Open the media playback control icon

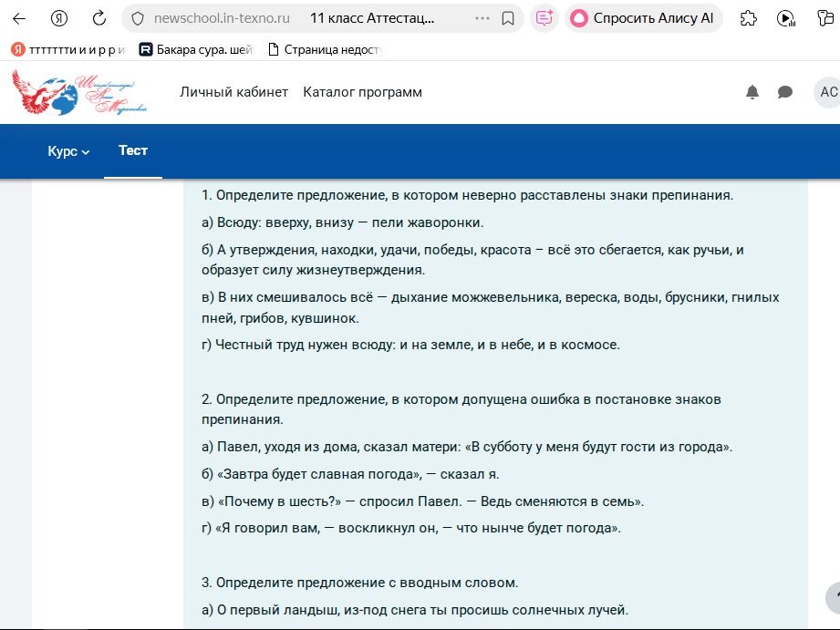pos(786,19)
